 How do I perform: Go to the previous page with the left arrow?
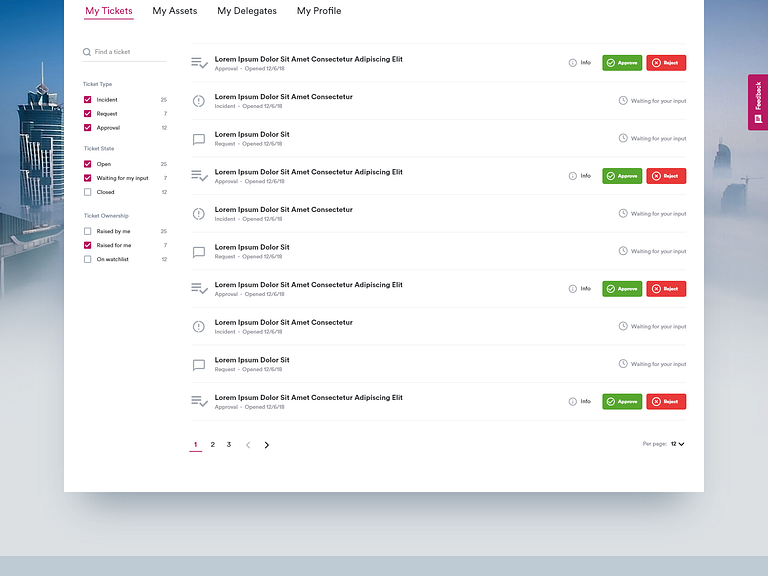(248, 445)
